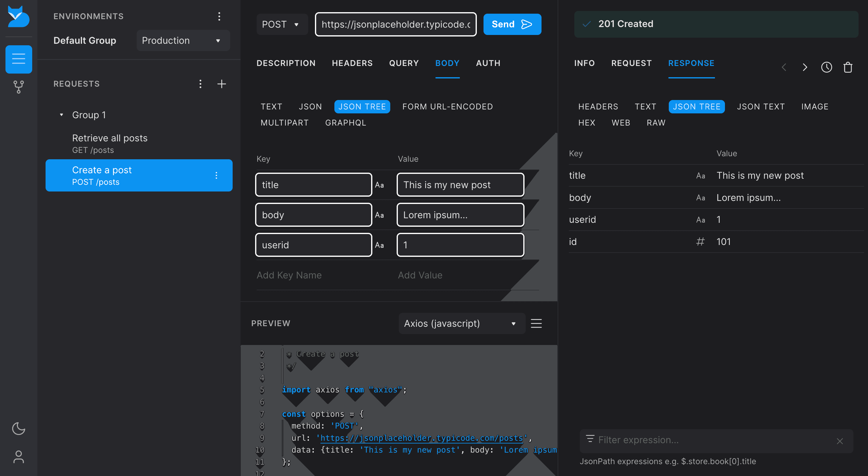This screenshot has width=868, height=476.
Task: Open response history clock icon
Action: point(827,67)
